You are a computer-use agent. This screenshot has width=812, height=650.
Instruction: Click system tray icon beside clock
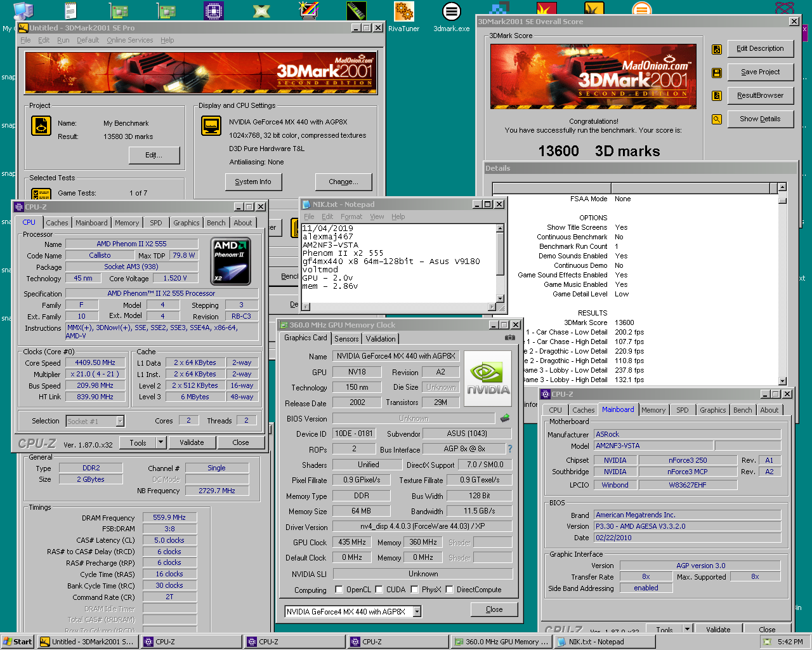(768, 642)
